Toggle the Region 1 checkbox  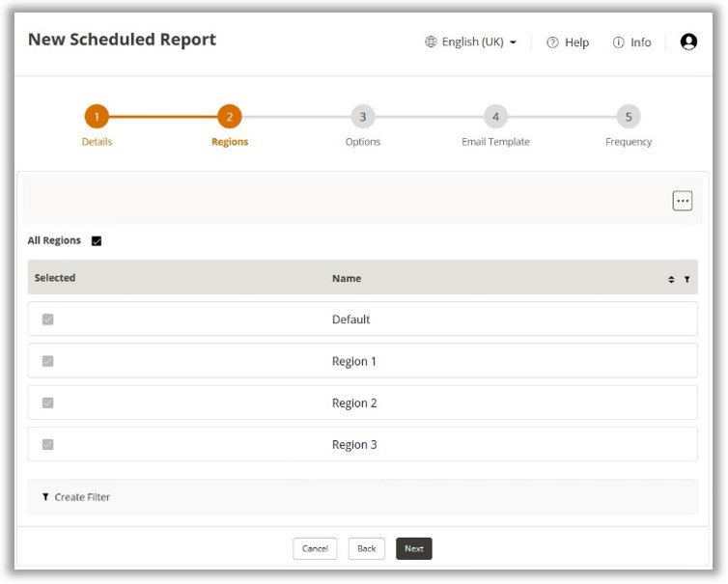(47, 361)
